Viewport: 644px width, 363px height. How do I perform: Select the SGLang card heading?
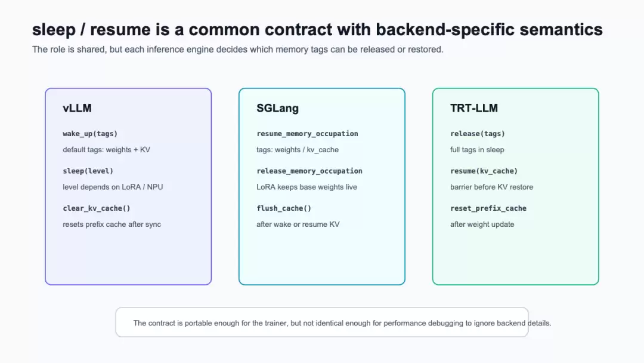click(278, 108)
